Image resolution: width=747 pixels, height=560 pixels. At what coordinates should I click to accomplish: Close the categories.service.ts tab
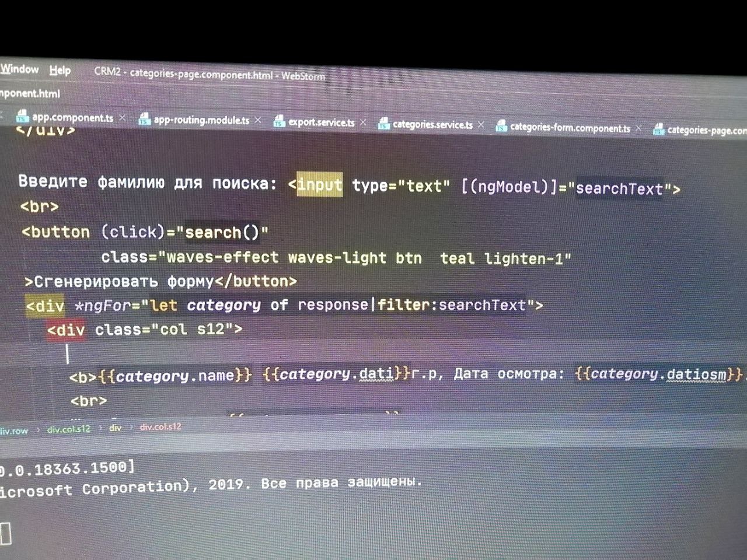(x=481, y=125)
